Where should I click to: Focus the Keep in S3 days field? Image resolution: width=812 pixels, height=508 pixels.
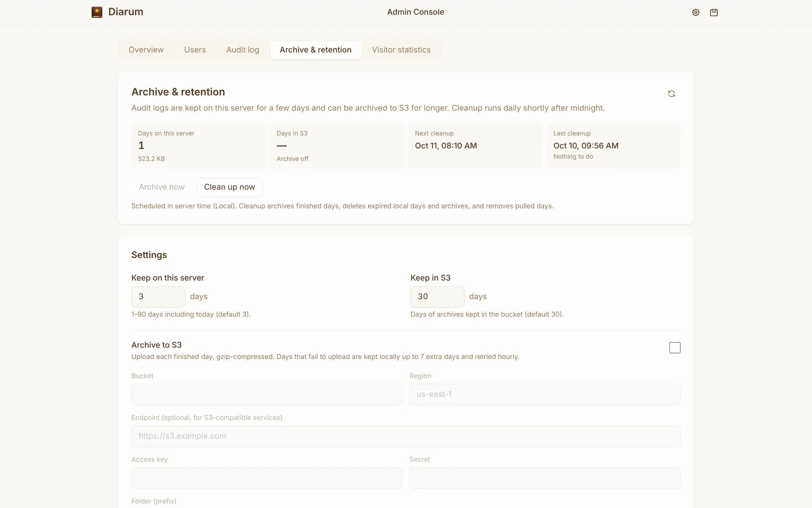click(437, 297)
